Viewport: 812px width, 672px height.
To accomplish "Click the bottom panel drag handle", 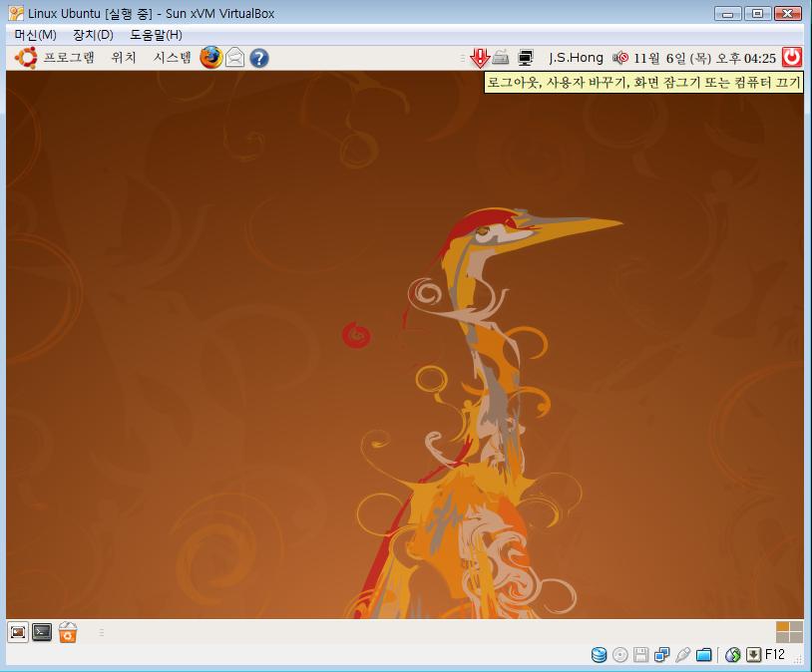I will point(102,633).
